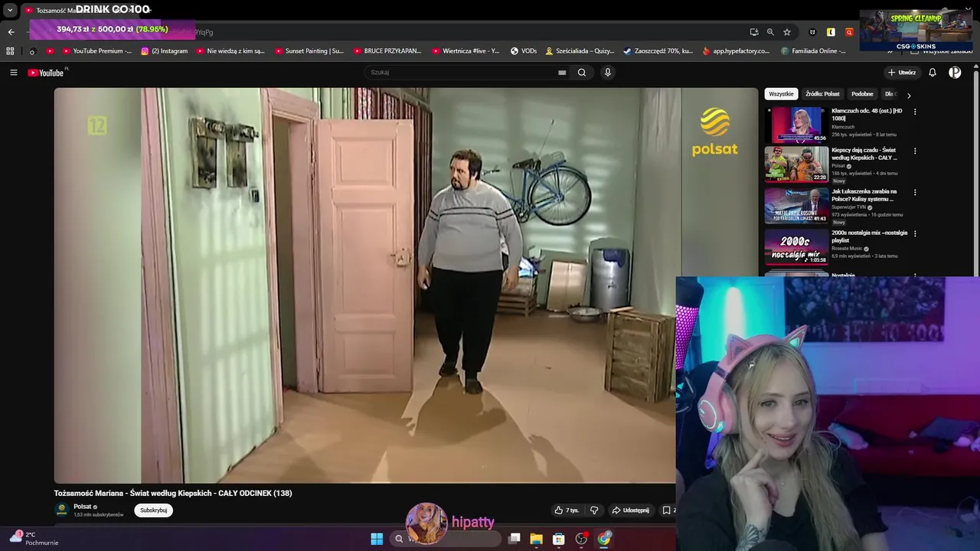The width and height of the screenshot is (980, 551).
Task: Open the VODs bookmark
Action: point(524,51)
